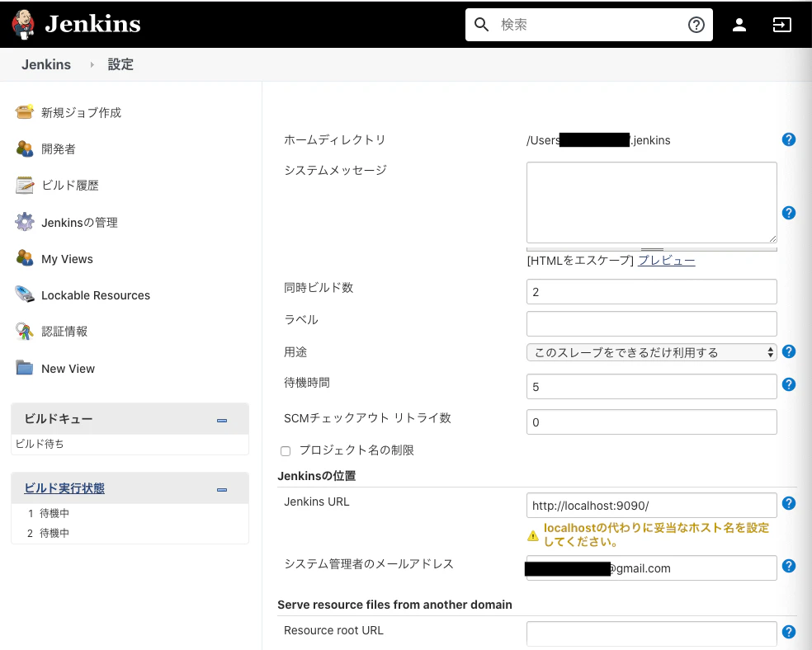
Task: Open help for ホームディレクトリ
Action: point(789,139)
